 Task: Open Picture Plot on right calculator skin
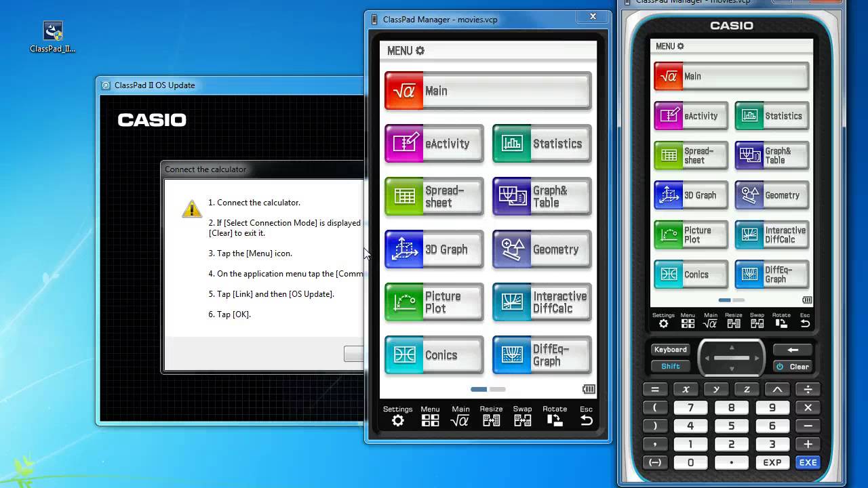691,235
